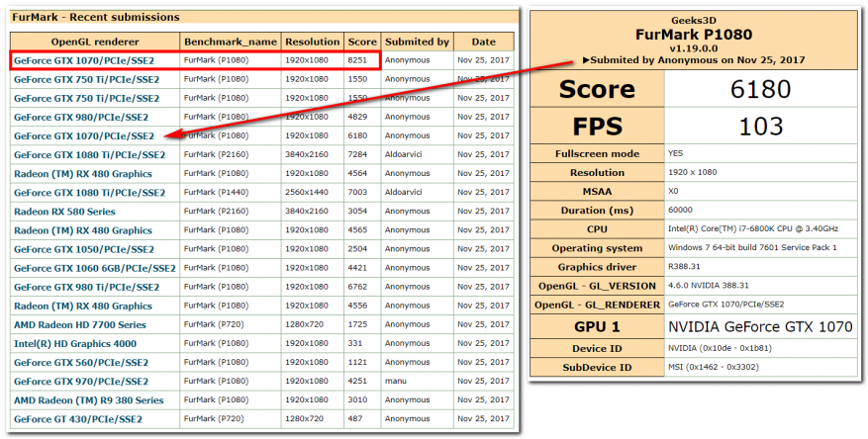The width and height of the screenshot is (868, 439).
Task: Click the MSAA value X0
Action: click(x=673, y=191)
